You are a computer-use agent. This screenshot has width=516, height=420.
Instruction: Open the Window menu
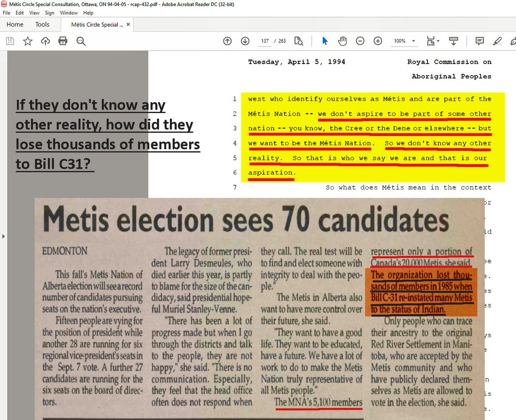click(69, 13)
